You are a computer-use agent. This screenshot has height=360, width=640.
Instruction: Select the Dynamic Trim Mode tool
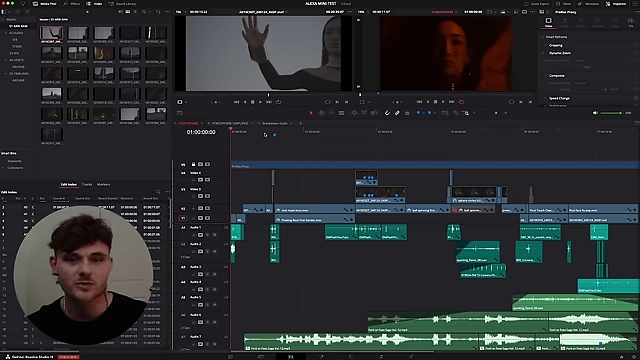coord(331,113)
